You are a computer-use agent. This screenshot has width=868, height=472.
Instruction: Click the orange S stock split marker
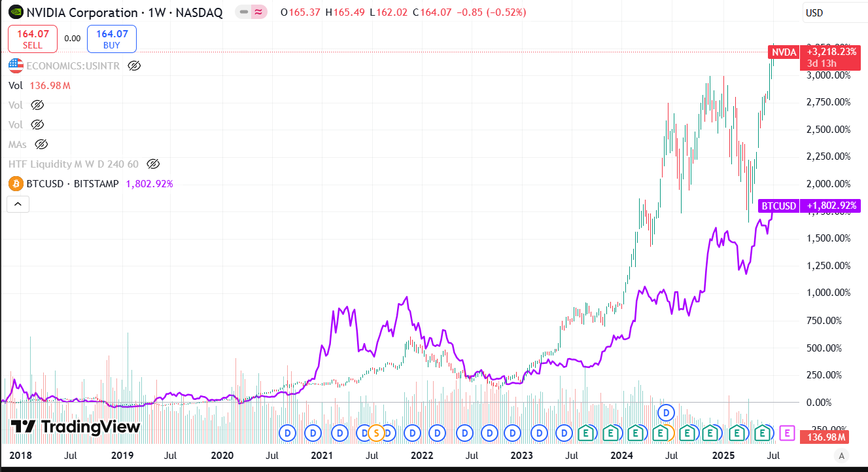point(375,433)
